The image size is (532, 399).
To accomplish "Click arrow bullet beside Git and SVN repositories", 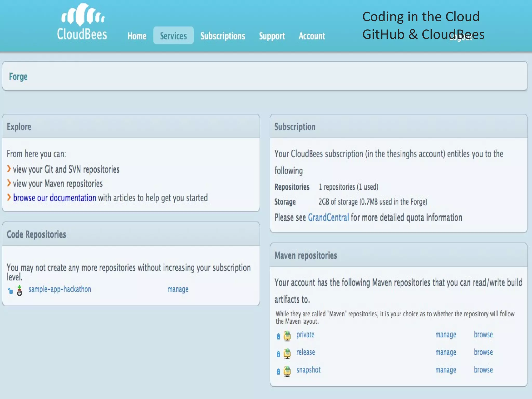I will point(9,169).
